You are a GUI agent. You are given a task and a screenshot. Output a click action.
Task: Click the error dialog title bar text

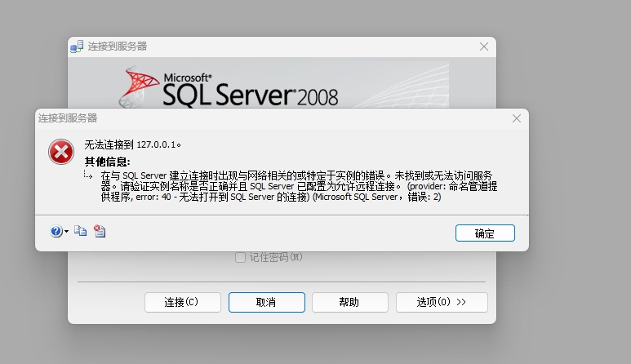tap(68, 118)
